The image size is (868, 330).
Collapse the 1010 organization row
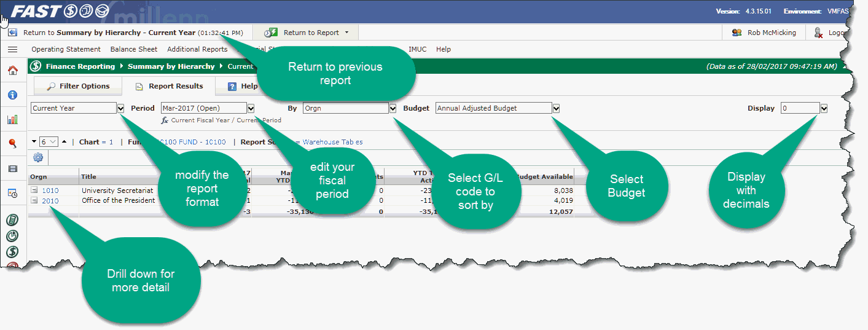click(35, 191)
